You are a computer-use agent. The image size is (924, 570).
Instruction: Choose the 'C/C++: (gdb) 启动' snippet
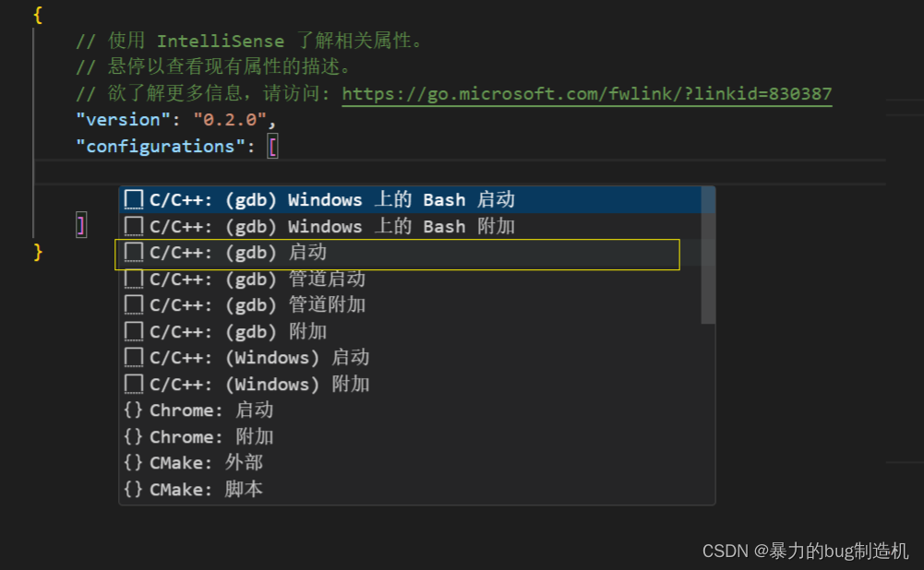pyautogui.click(x=411, y=253)
